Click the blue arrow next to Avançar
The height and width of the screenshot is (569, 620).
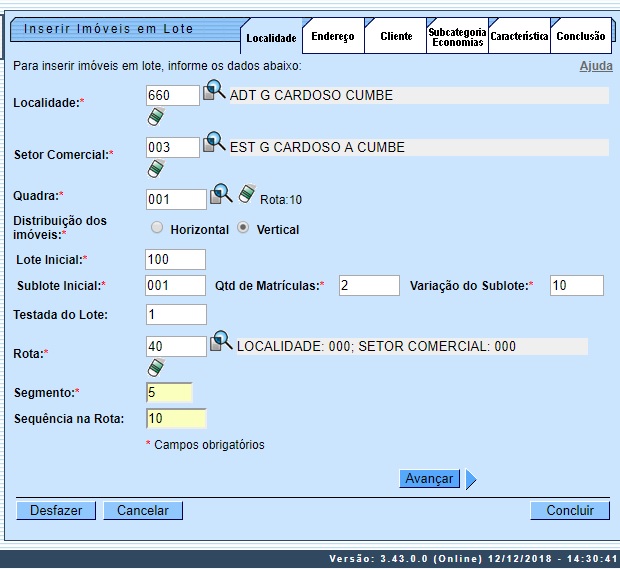click(x=471, y=480)
